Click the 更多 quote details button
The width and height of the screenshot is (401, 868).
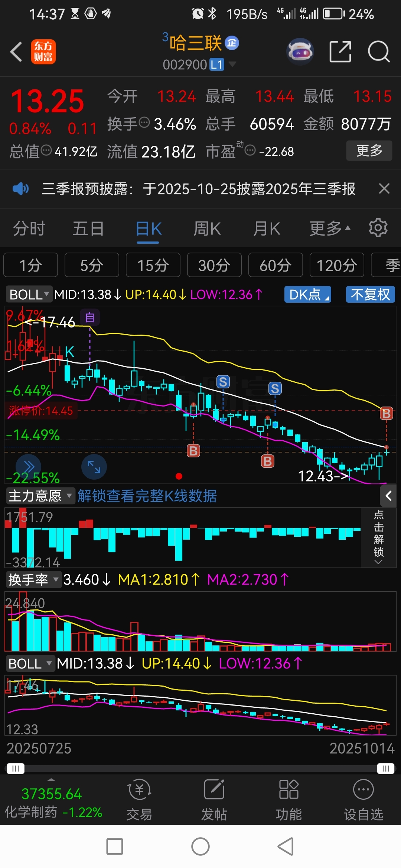369,150
